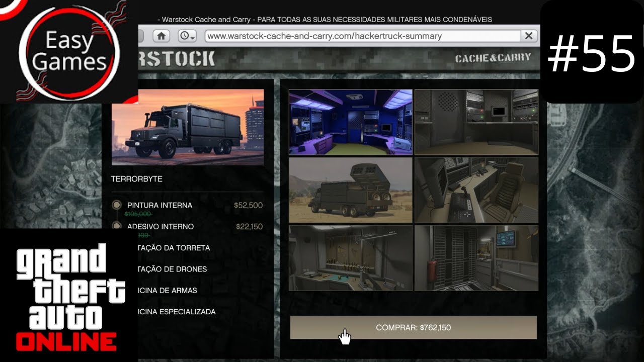Click the ADESIVO INTERNO label
Image resolution: width=644 pixels, height=362 pixels.
click(x=160, y=226)
